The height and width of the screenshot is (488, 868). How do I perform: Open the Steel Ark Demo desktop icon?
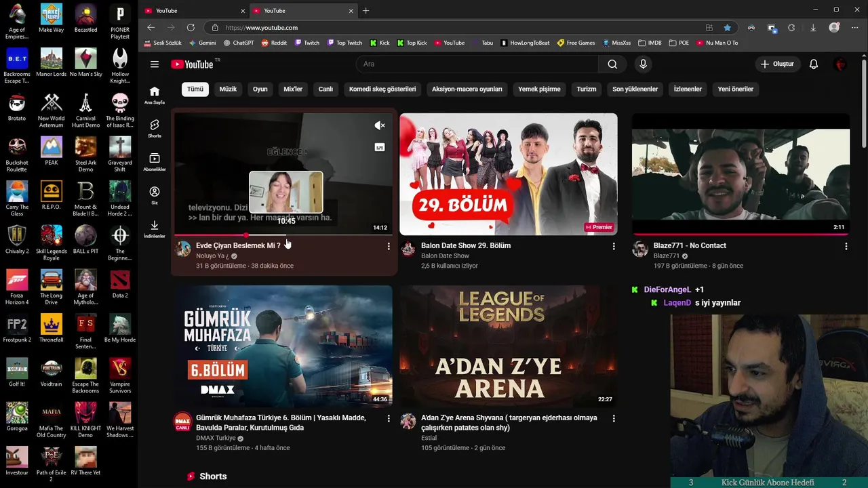pos(85,153)
